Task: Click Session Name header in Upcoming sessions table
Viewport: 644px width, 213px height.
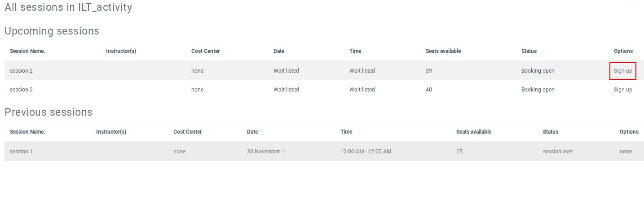Action: 27,51
